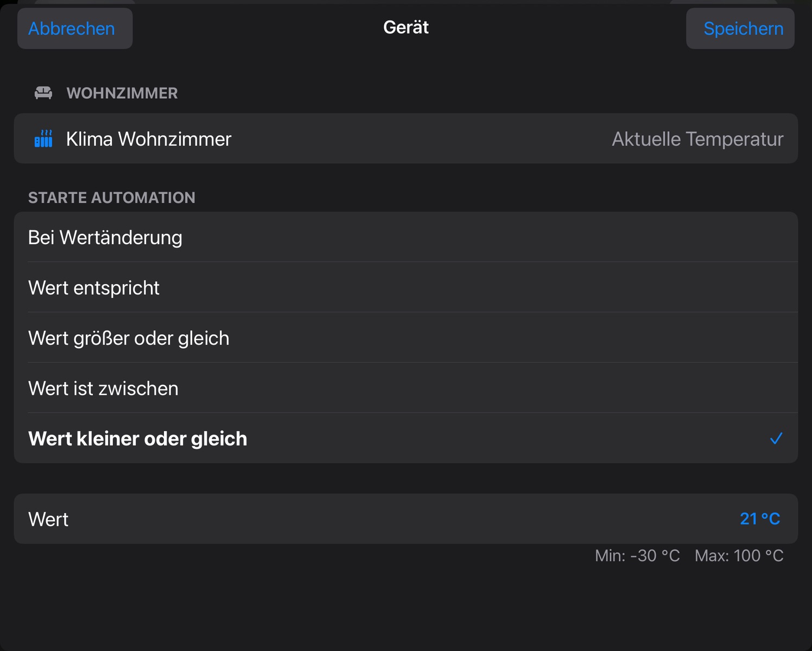Choose Wert entspricht as trigger

94,288
